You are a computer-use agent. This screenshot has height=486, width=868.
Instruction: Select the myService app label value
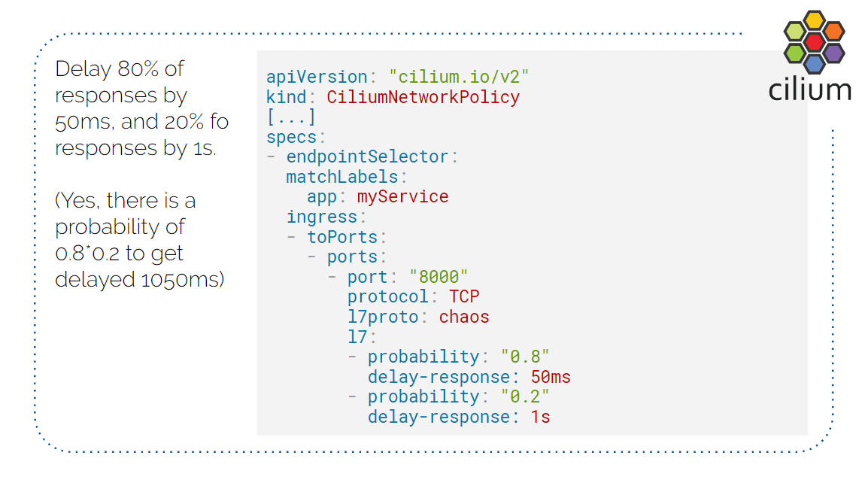(402, 197)
